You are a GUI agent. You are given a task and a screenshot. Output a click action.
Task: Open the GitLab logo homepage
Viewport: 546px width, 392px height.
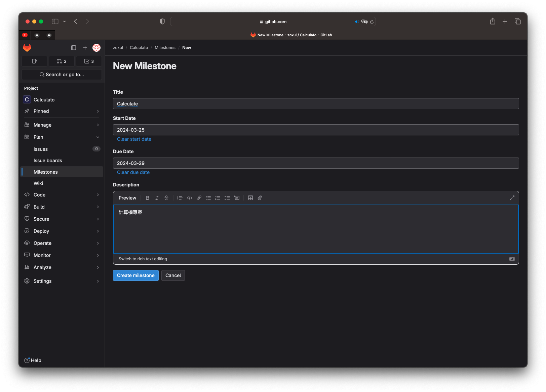click(x=27, y=48)
